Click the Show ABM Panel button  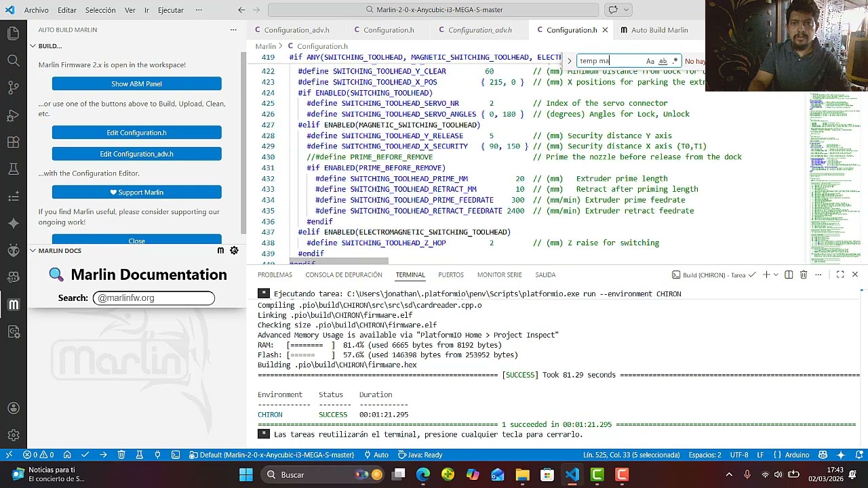[137, 84]
